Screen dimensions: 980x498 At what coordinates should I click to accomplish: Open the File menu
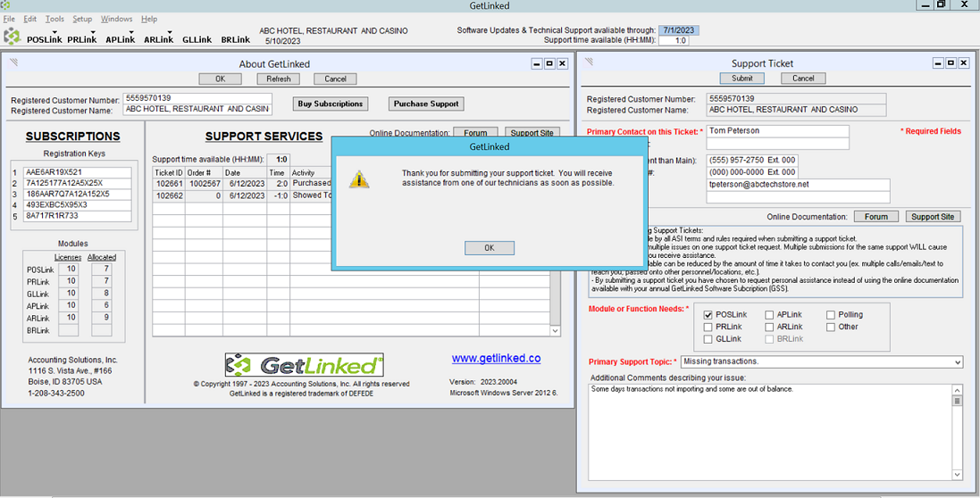click(x=9, y=19)
